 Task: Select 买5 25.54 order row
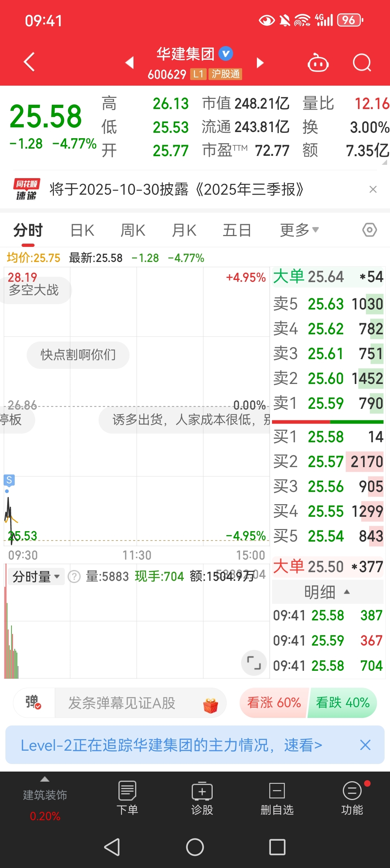pos(328,536)
